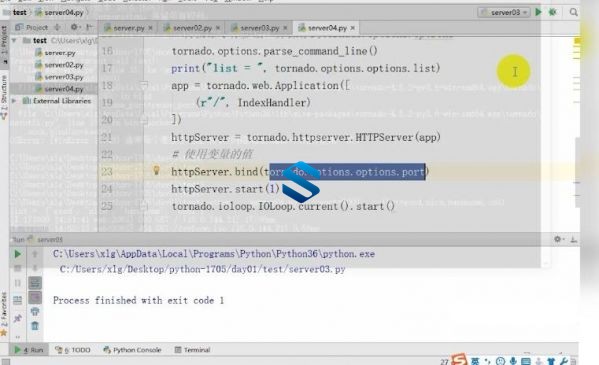Close the server04.py editor tab

[353, 28]
